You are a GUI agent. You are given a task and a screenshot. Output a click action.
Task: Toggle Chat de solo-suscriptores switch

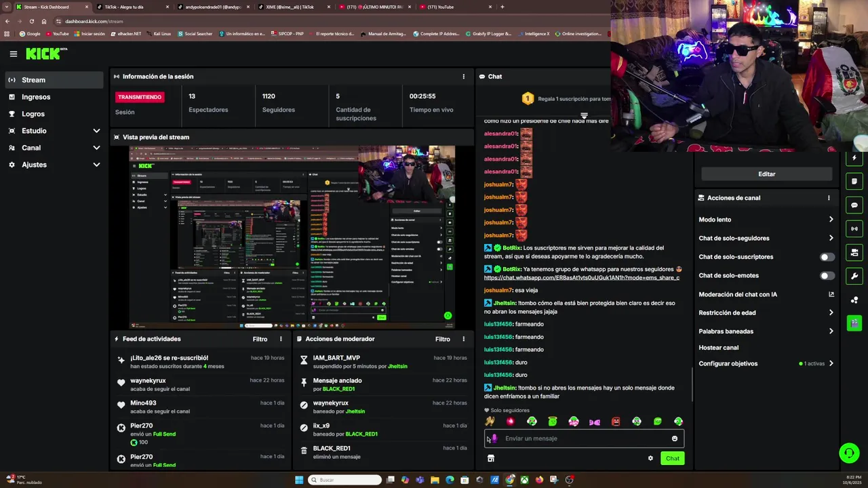(x=827, y=257)
